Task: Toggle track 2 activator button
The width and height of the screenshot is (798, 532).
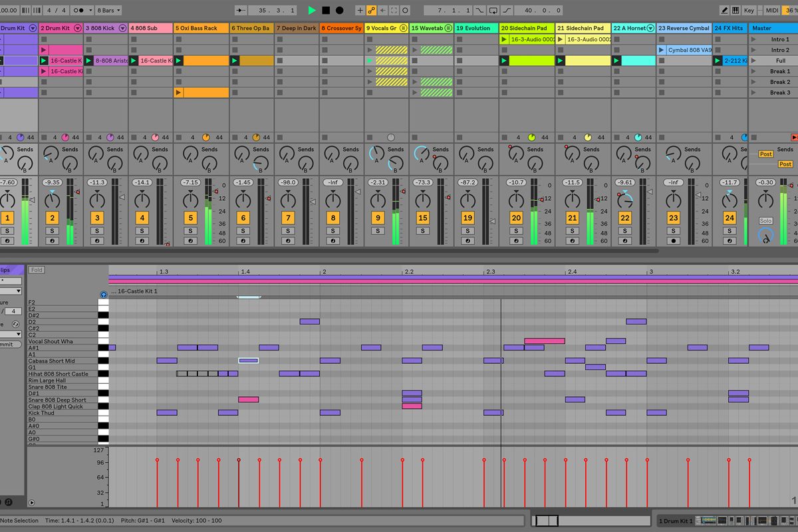Action: point(53,217)
